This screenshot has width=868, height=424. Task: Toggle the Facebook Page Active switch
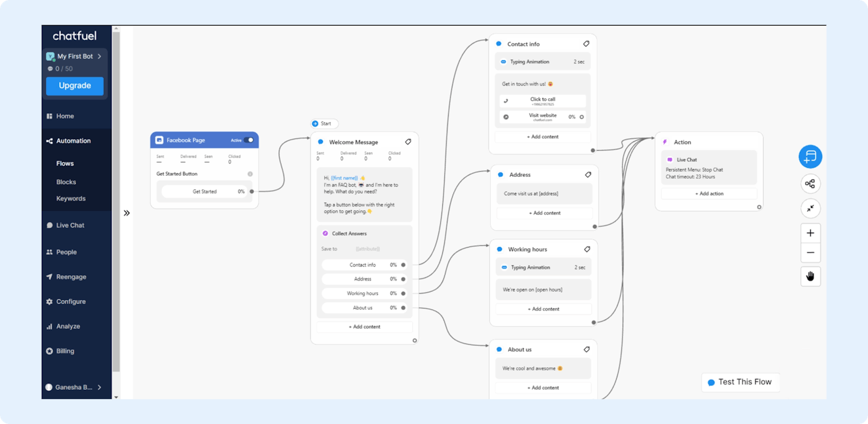click(x=249, y=140)
